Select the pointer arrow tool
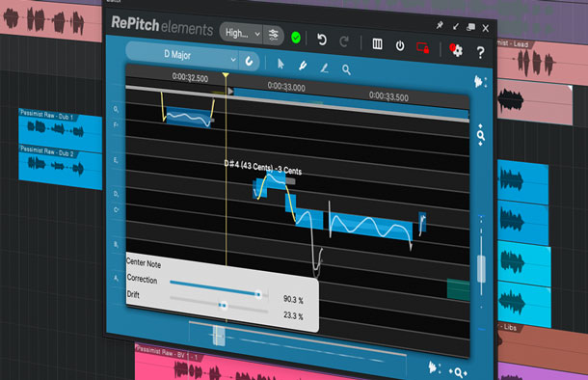 pos(281,65)
